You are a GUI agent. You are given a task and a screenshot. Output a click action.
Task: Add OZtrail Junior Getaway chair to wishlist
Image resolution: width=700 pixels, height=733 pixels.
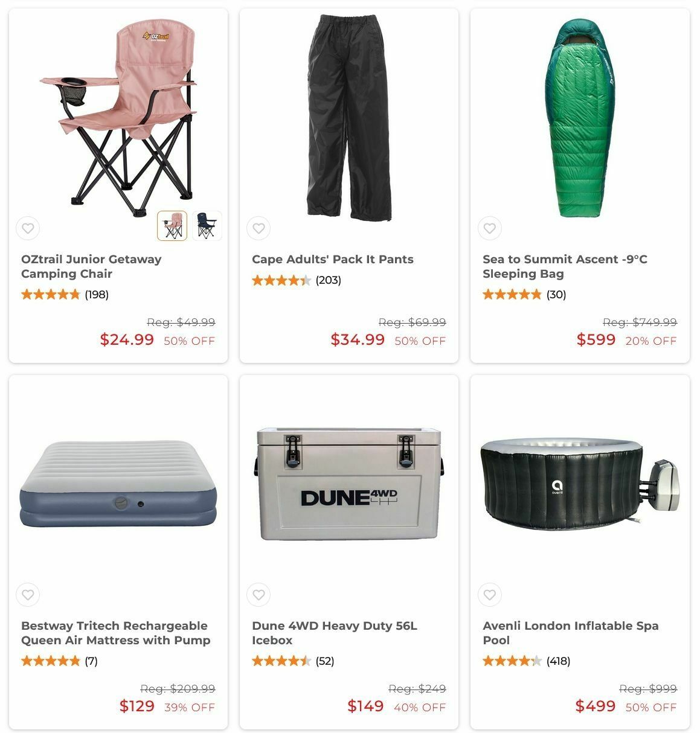coord(28,228)
